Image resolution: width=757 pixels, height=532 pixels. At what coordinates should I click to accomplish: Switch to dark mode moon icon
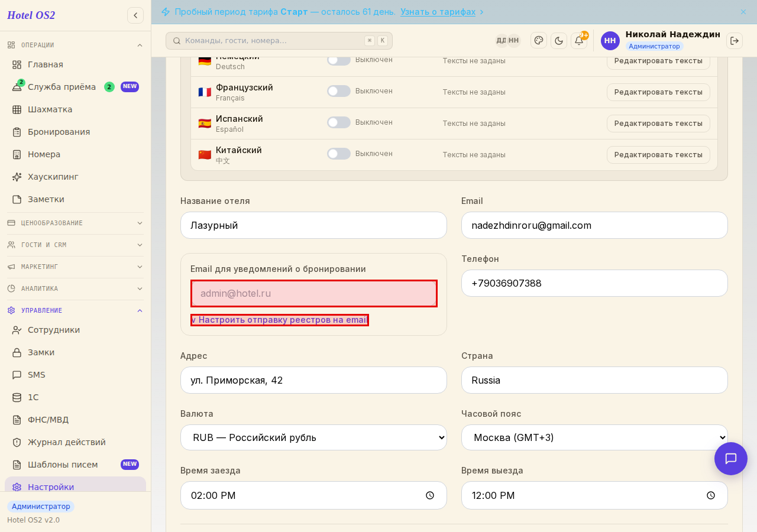click(559, 41)
